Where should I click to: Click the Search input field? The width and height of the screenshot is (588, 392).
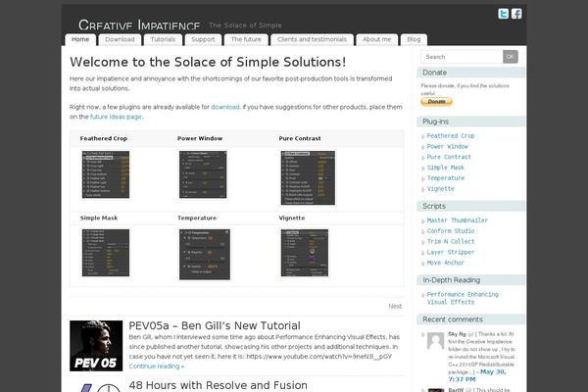point(462,57)
